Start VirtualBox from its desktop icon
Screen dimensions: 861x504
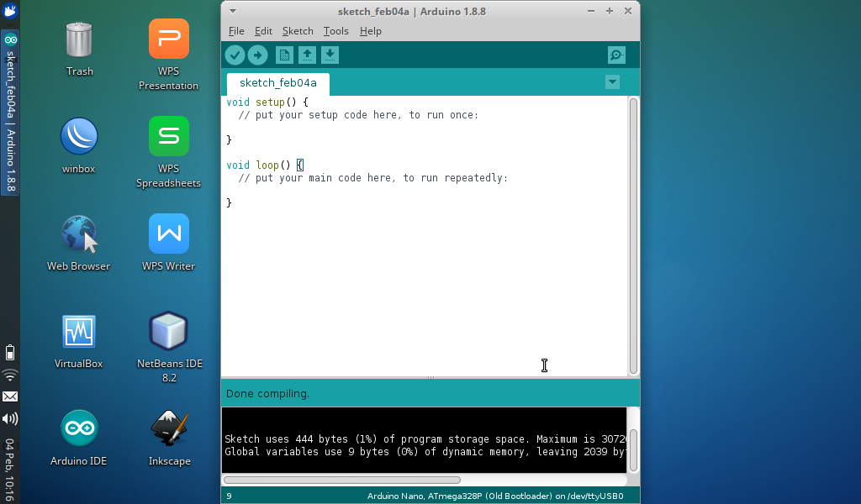[x=79, y=330]
